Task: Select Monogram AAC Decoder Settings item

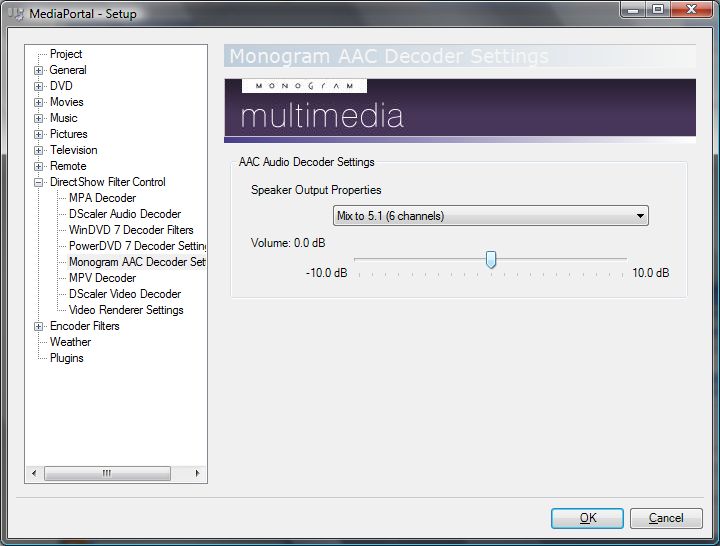Action: point(137,262)
